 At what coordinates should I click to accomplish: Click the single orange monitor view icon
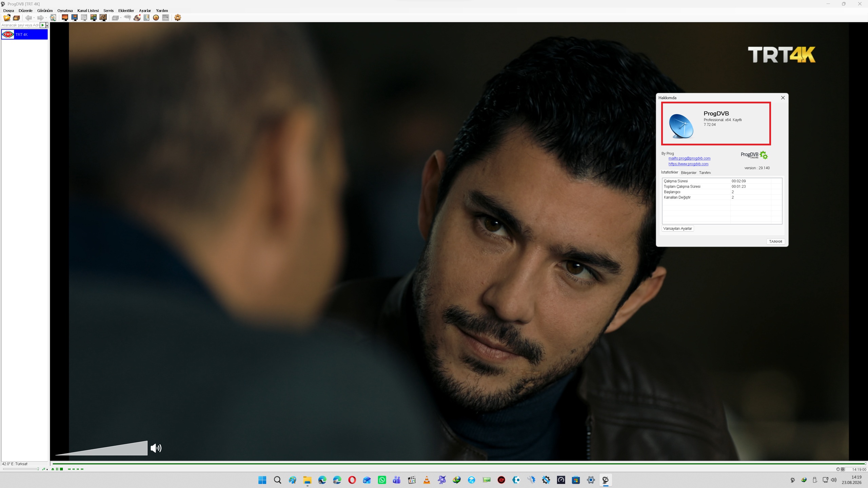[65, 18]
